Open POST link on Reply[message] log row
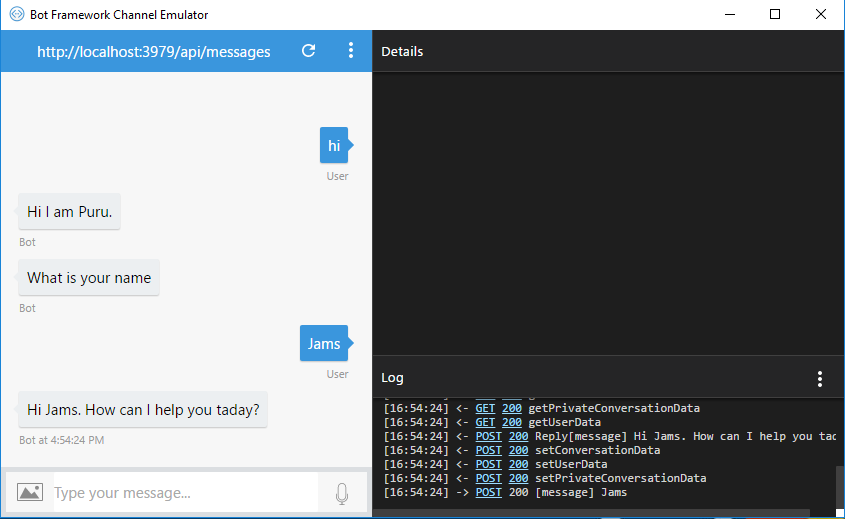Viewport: 845px width, 519px height. click(x=488, y=436)
